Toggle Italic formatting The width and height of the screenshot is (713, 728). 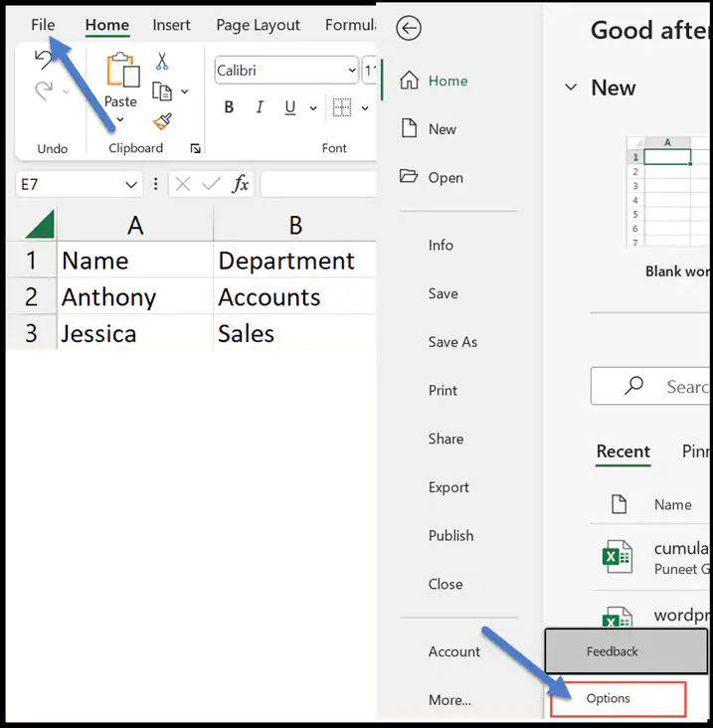[260, 107]
